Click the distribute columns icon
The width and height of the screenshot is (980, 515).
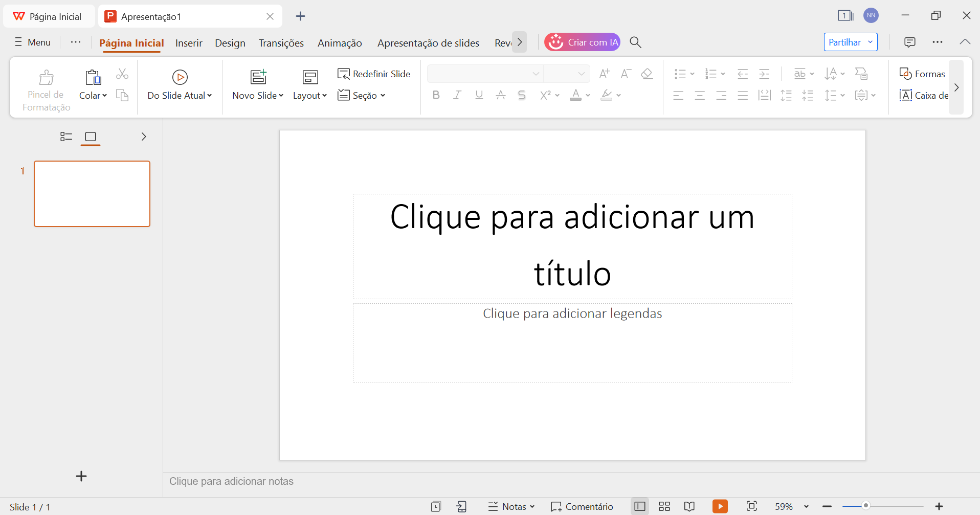[x=765, y=95]
